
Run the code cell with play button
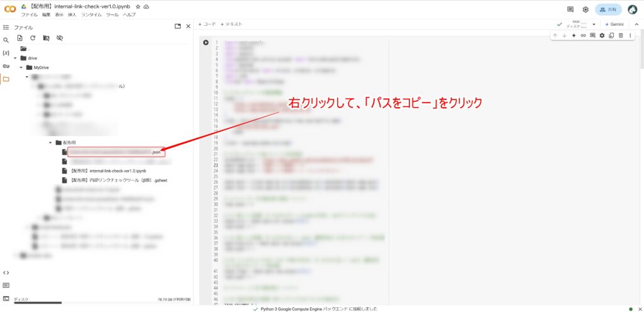point(206,43)
